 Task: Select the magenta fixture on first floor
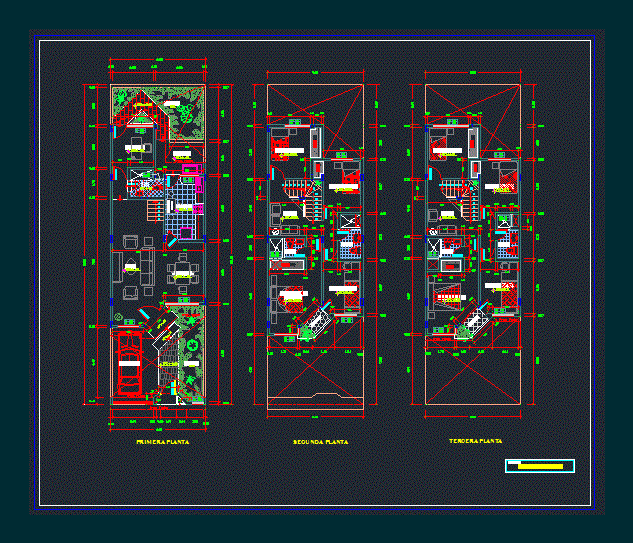[x=199, y=207]
